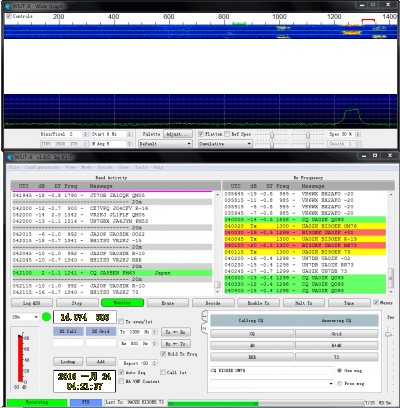
Task: Open the Cumulative spectrum dropdown
Action: pyautogui.click(x=225, y=144)
